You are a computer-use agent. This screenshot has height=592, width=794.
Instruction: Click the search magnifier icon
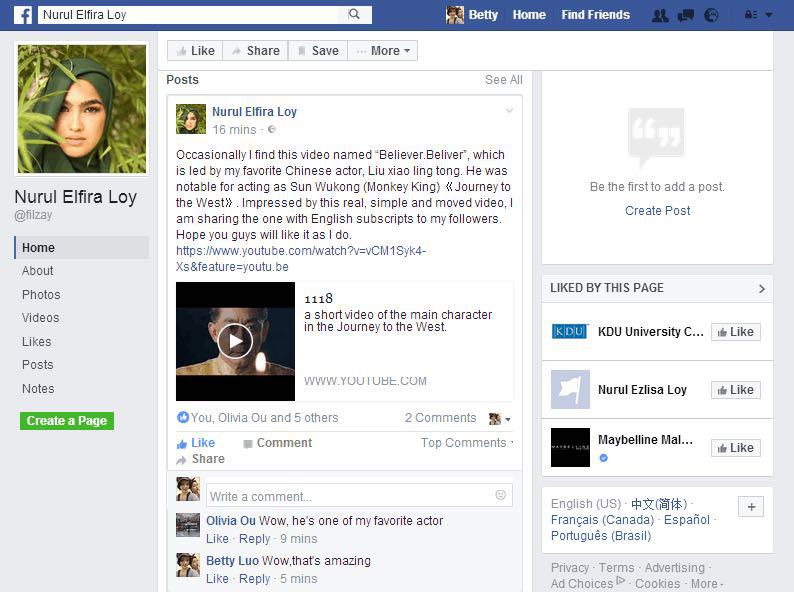354,15
